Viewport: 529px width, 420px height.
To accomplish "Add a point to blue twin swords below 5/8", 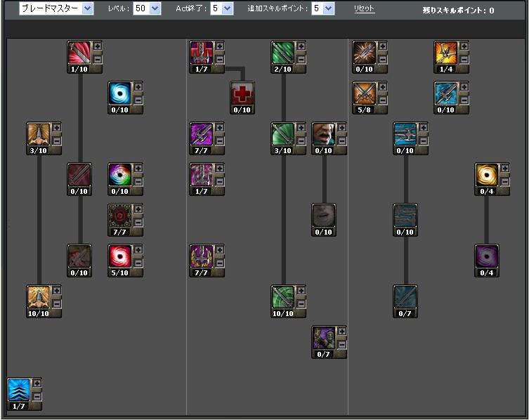I will 424,128.
